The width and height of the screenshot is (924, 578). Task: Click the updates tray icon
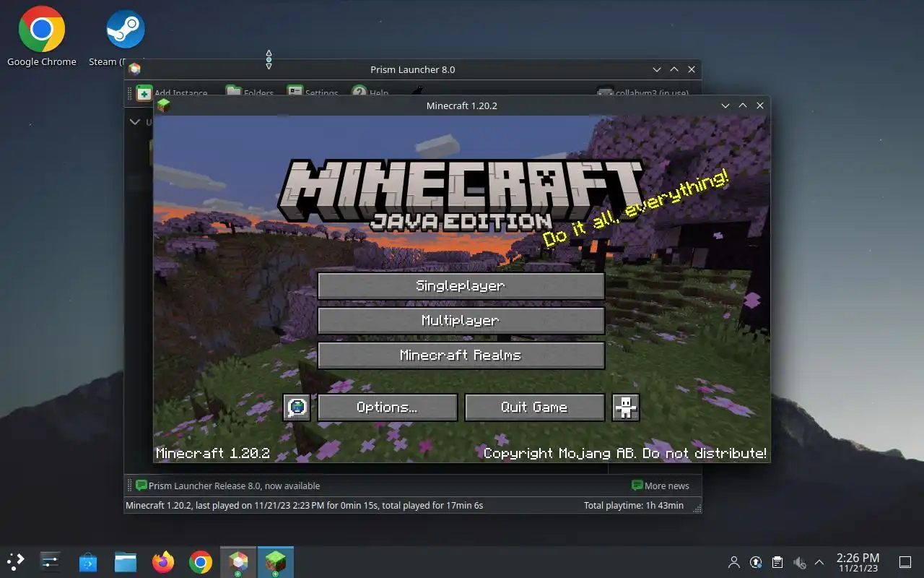[x=756, y=562]
